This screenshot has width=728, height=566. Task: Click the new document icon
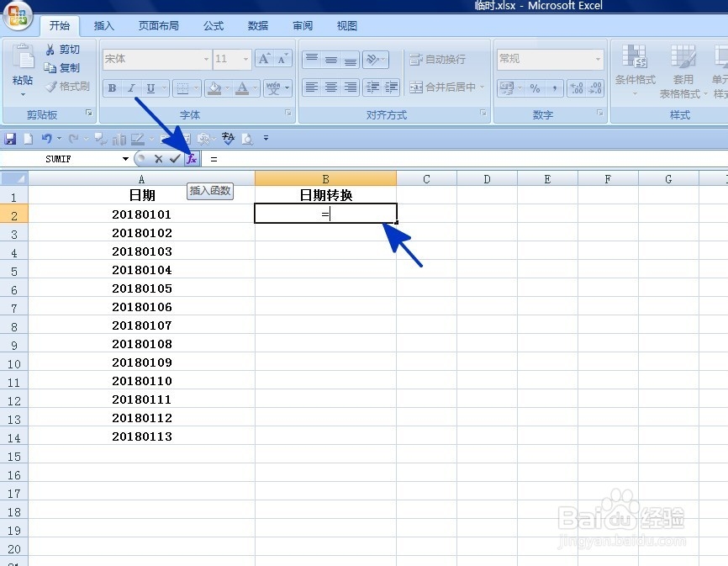click(x=29, y=139)
